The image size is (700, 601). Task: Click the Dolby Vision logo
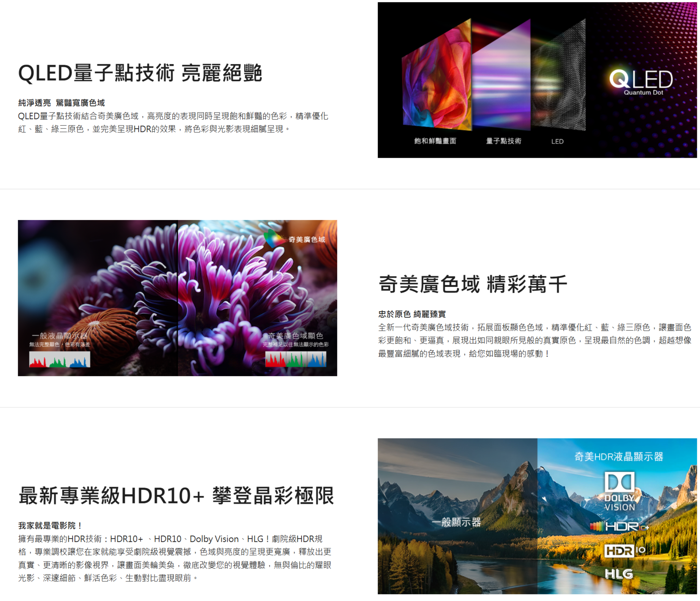[619, 492]
